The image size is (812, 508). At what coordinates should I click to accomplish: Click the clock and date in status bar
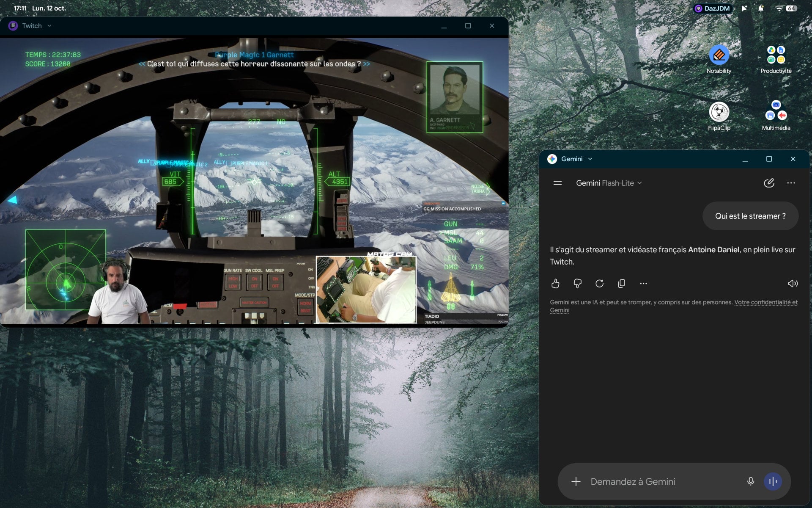click(40, 8)
